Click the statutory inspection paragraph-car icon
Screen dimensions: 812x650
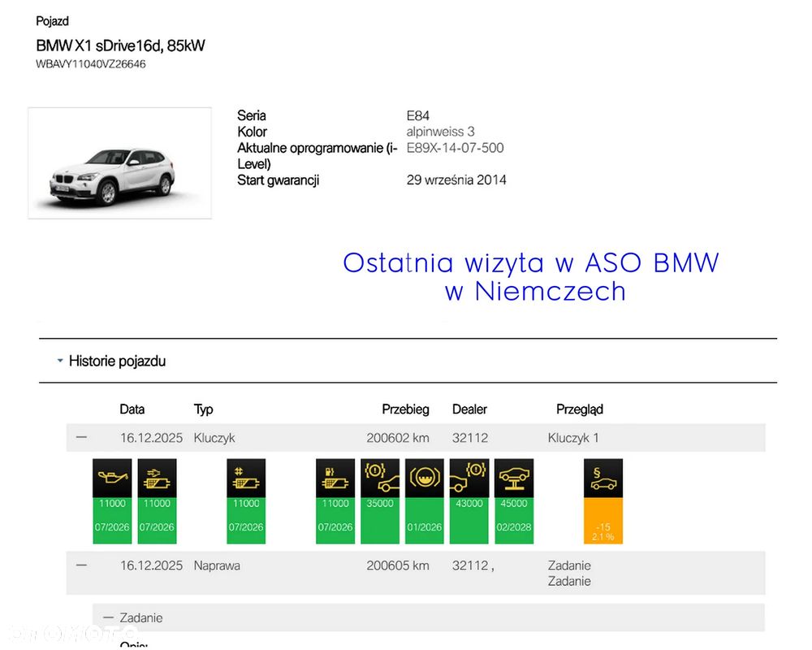[603, 478]
